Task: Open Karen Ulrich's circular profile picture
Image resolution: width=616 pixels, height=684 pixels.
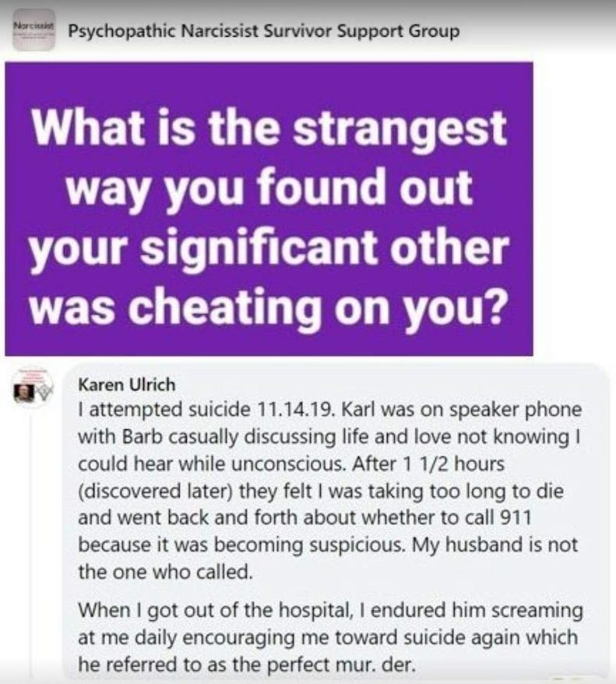Action: click(x=32, y=388)
